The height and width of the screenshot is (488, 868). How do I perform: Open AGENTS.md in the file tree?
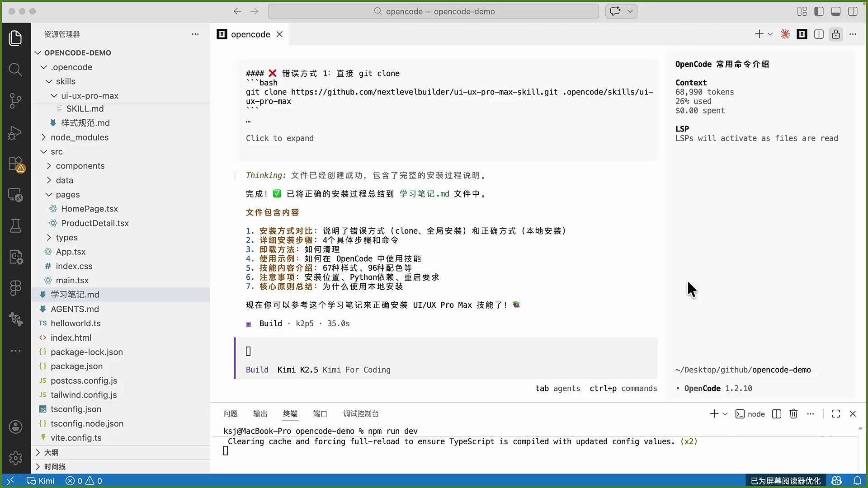[x=75, y=309]
